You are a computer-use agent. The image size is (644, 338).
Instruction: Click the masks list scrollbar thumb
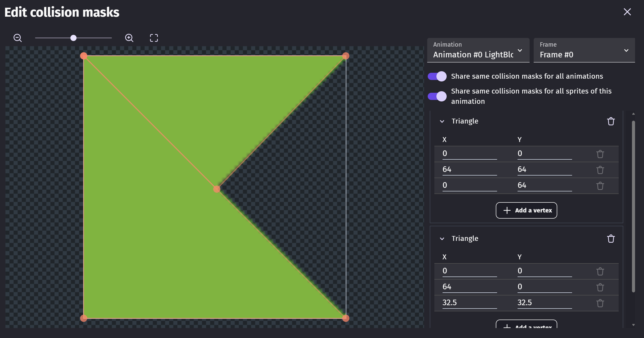[x=633, y=206]
